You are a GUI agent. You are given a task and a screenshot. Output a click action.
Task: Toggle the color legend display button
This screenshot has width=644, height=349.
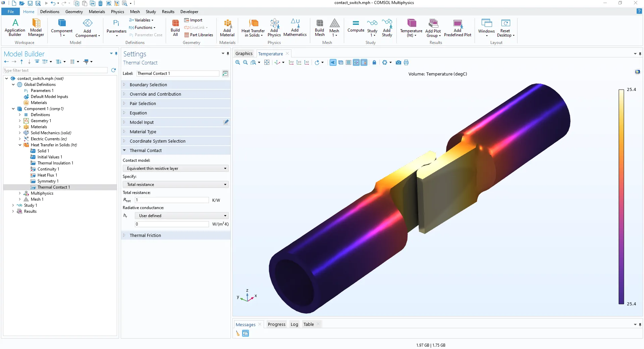click(364, 62)
